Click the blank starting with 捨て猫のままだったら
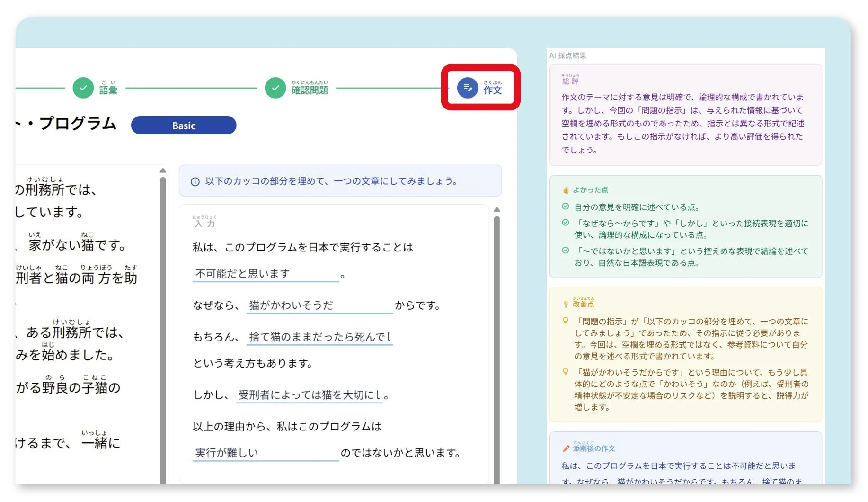The width and height of the screenshot is (868, 502). tap(320, 337)
